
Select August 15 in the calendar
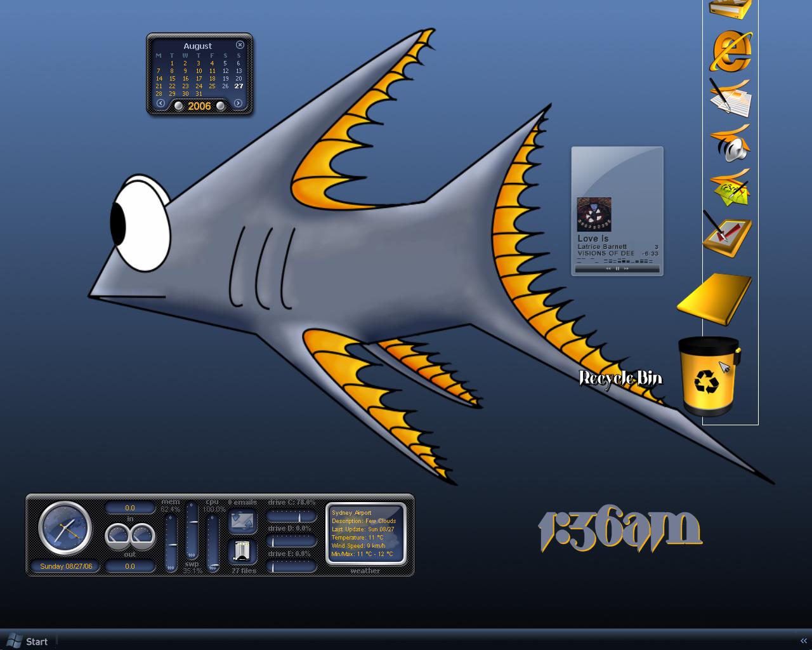click(172, 79)
